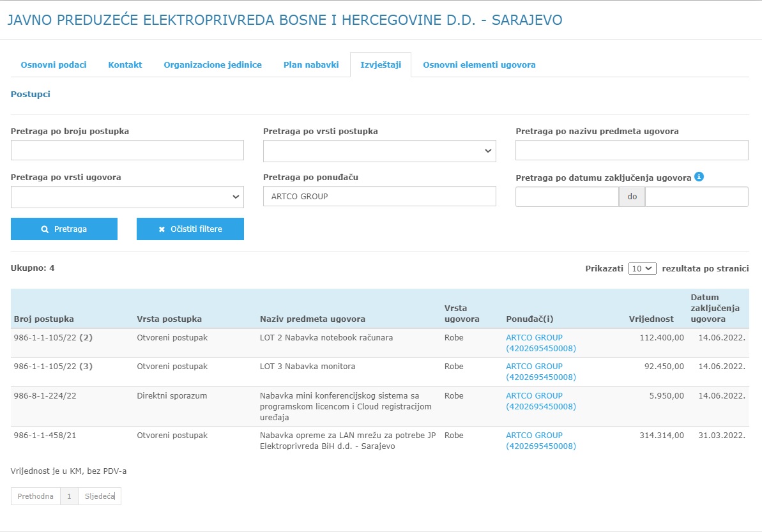The height and width of the screenshot is (532, 762).
Task: Open the results per page dropdown
Action: 643,269
